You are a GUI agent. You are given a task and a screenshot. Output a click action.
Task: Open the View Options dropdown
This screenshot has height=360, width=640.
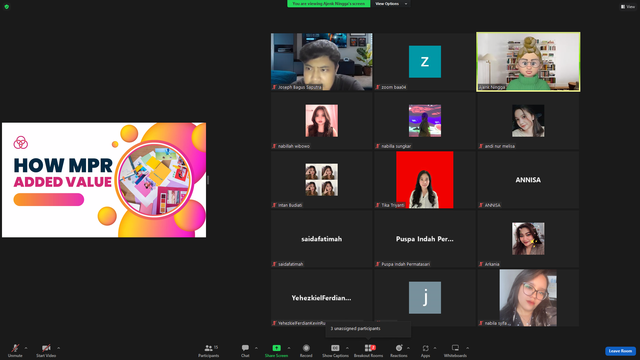coord(391,4)
